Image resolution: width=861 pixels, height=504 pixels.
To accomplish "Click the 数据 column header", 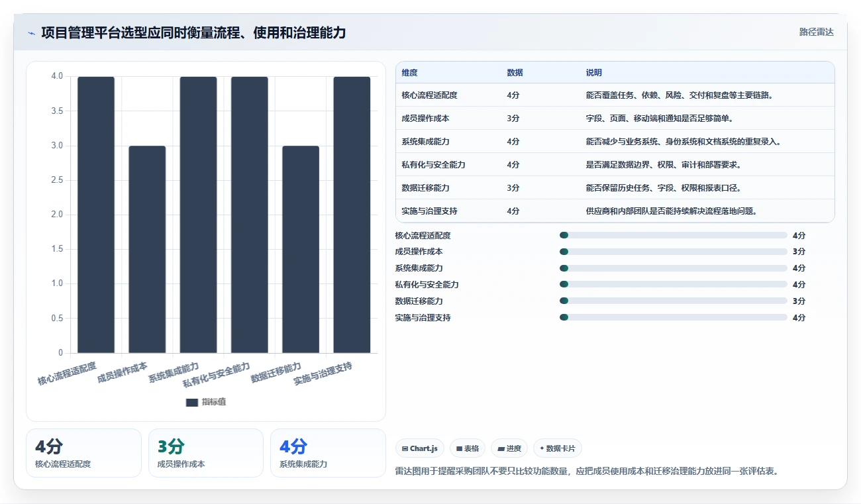I will click(x=515, y=73).
